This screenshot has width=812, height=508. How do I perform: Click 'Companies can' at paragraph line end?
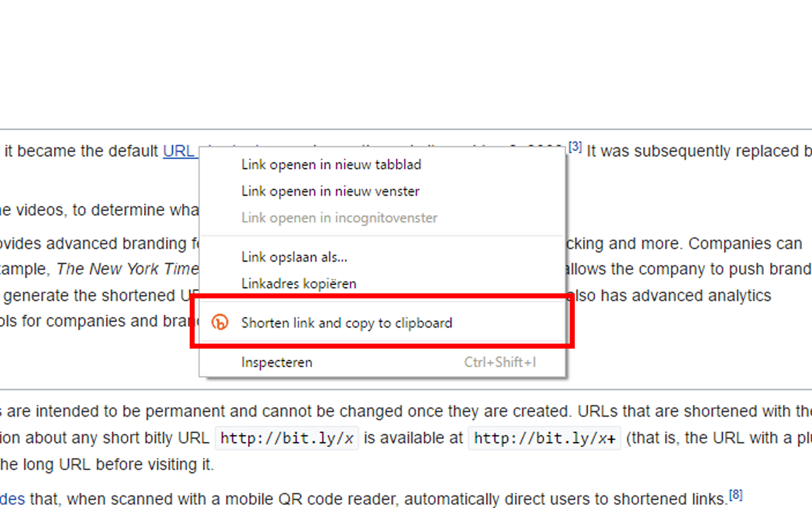(x=745, y=243)
